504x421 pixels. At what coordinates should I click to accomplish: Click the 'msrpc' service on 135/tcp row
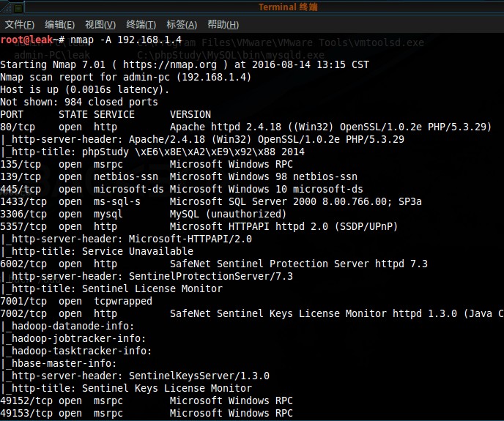coord(108,164)
